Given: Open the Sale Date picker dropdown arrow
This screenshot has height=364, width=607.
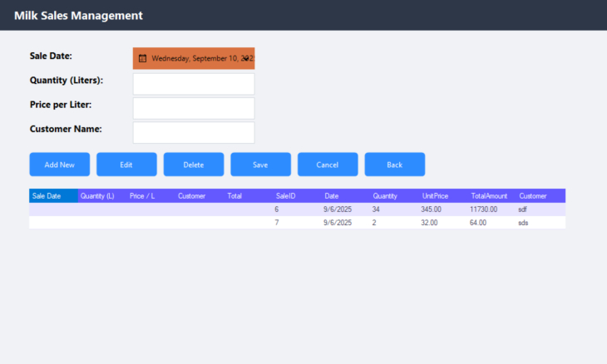Looking at the screenshot, I should click(246, 59).
